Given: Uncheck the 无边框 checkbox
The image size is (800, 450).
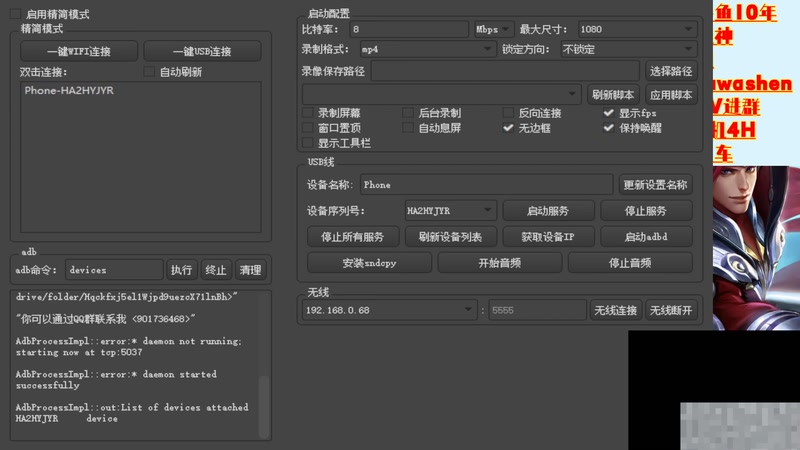Looking at the screenshot, I should (508, 128).
